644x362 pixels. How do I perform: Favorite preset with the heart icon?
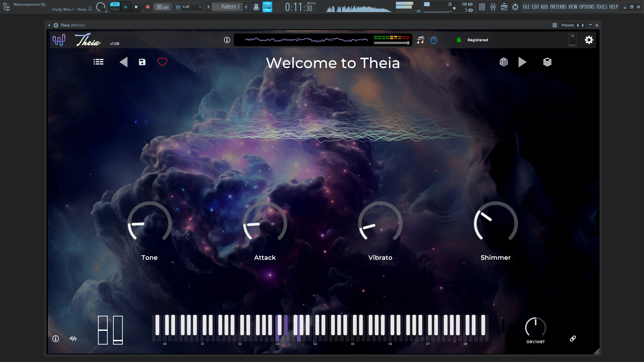[x=162, y=62]
